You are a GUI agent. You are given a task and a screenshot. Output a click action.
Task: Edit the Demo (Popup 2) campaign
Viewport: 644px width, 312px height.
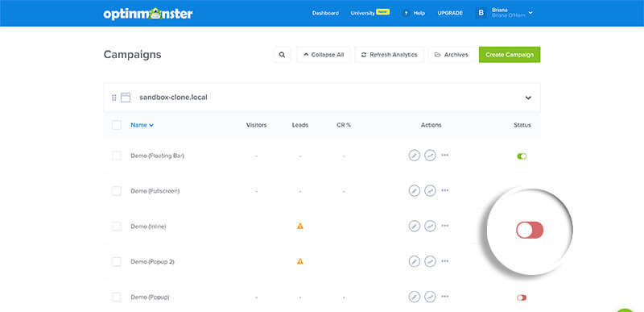tap(415, 261)
